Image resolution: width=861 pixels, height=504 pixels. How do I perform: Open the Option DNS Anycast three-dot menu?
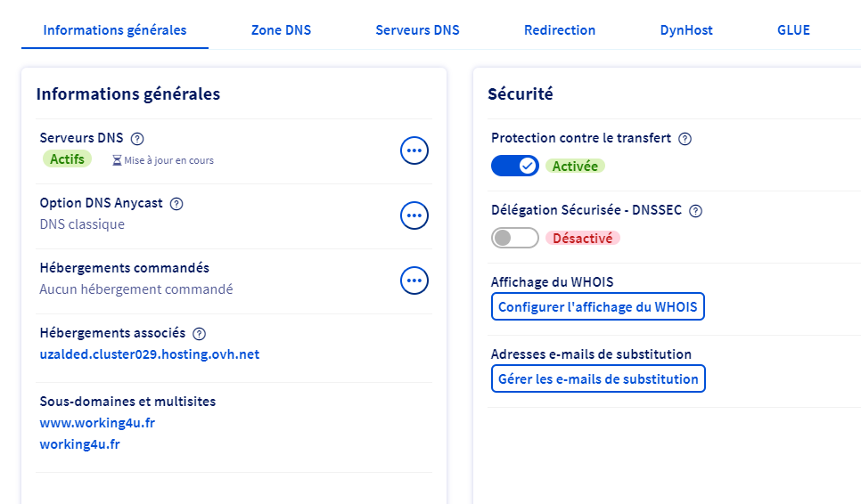414,215
